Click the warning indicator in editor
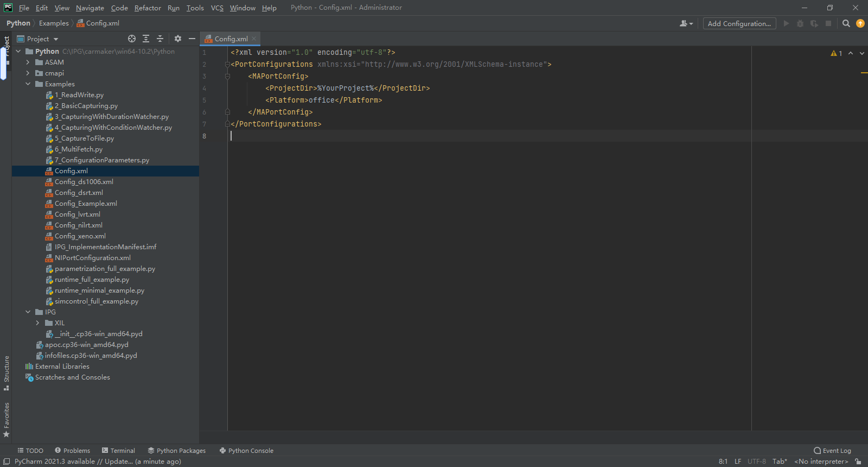The width and height of the screenshot is (868, 467). (x=836, y=53)
